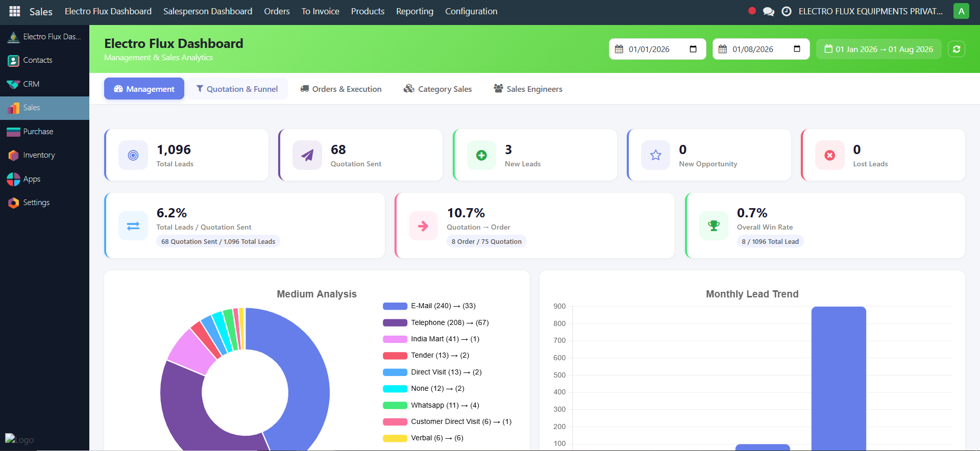The image size is (980, 451).
Task: Open Settings in the sidebar
Action: click(x=44, y=203)
